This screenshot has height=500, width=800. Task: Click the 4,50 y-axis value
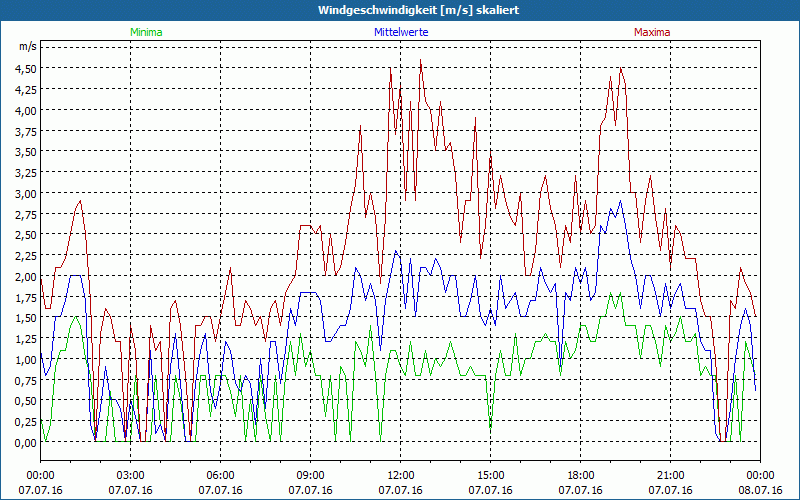(x=26, y=69)
